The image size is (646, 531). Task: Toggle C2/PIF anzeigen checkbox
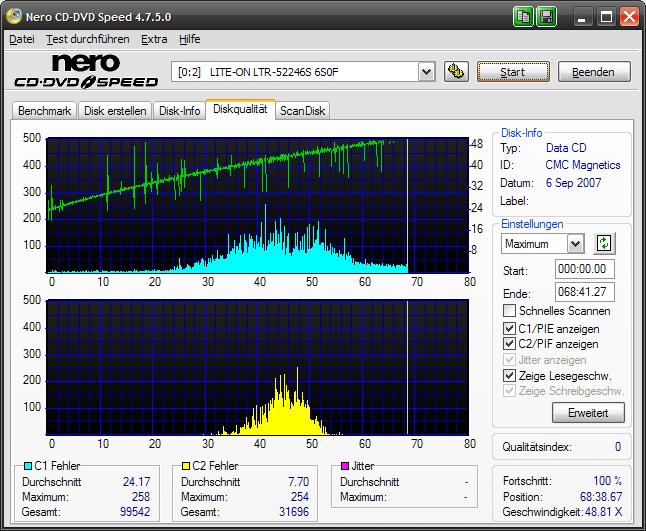pyautogui.click(x=509, y=344)
